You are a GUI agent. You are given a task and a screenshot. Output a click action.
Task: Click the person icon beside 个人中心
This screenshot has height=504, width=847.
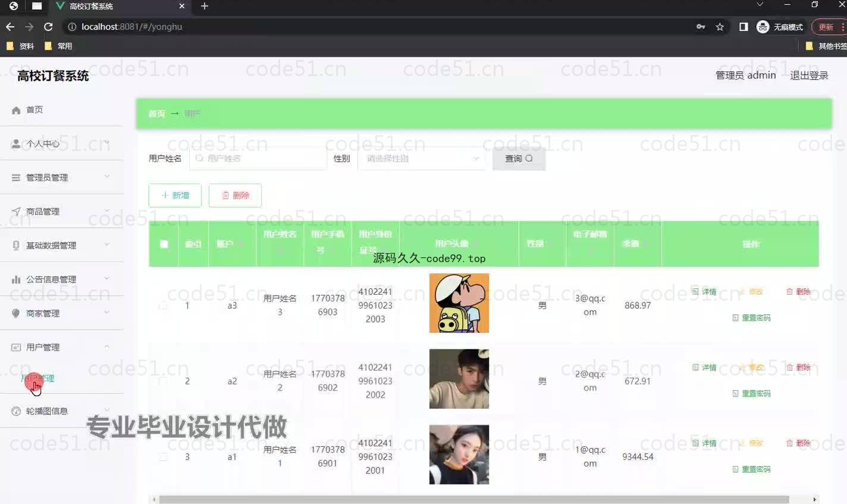(x=16, y=144)
